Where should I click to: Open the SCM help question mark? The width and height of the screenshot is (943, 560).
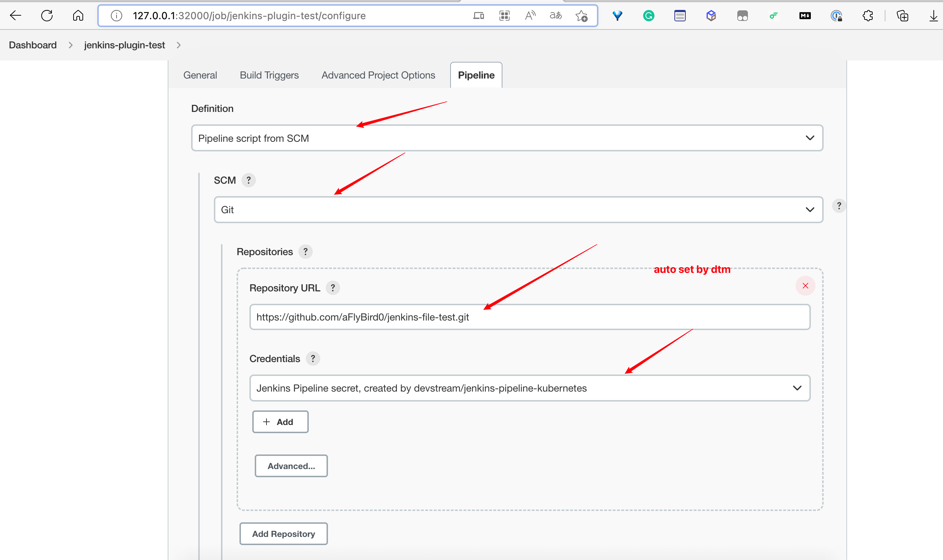click(248, 181)
